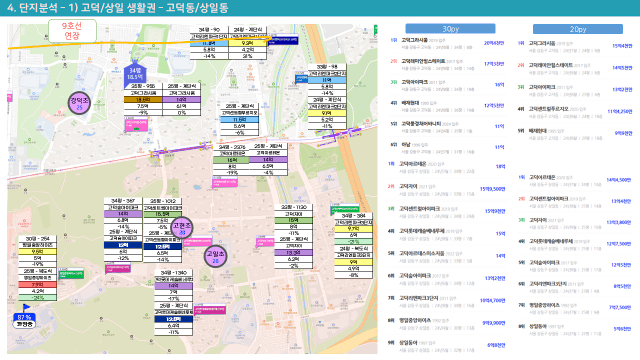Click the 15억4천만 price in the 20py list

[622, 46]
